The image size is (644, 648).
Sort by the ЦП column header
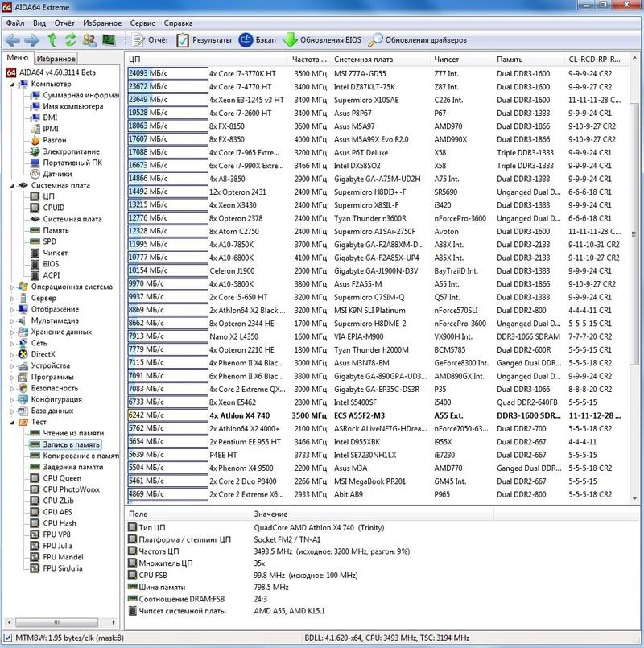(206, 59)
